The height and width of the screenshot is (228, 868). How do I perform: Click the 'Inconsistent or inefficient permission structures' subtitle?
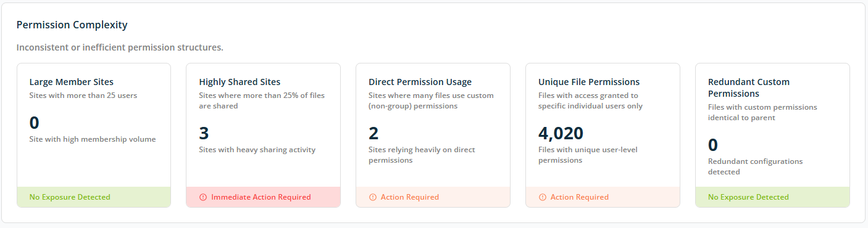(120, 47)
